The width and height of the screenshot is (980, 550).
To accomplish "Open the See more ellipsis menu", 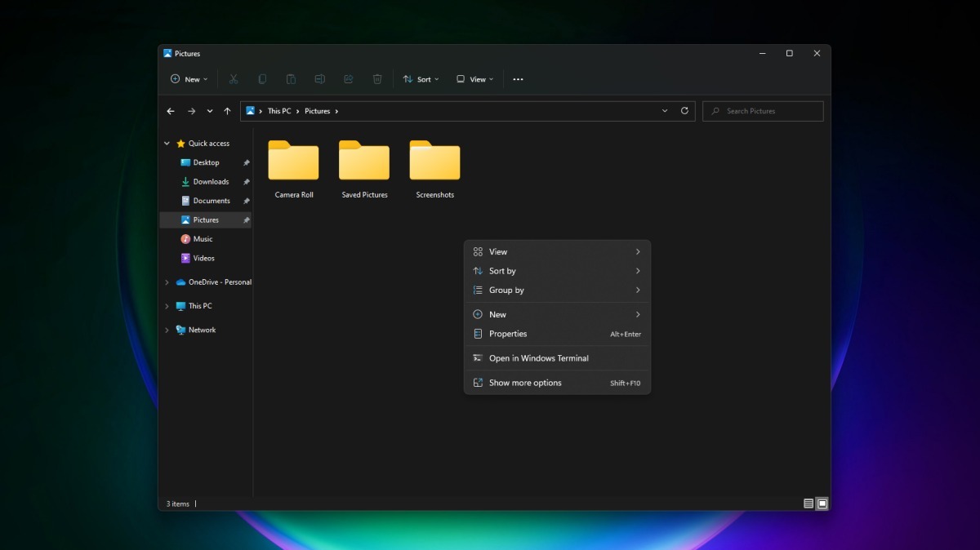I will click(x=518, y=79).
